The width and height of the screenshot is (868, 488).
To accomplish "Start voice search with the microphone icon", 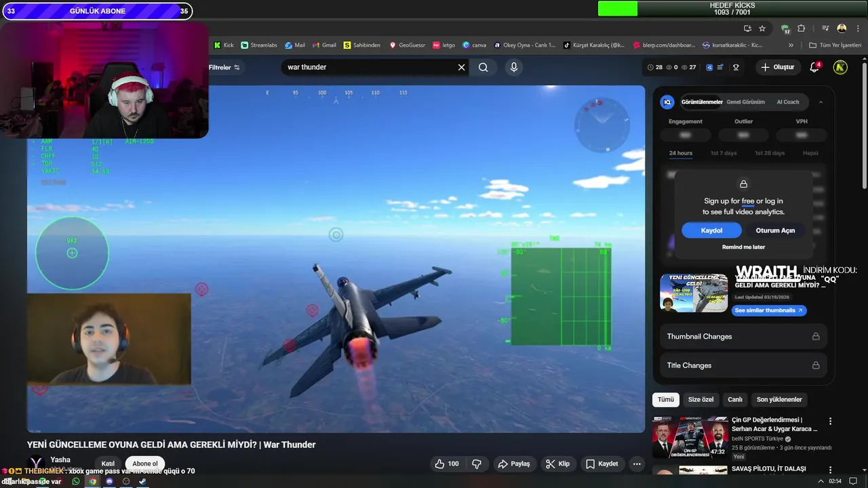I will point(514,67).
